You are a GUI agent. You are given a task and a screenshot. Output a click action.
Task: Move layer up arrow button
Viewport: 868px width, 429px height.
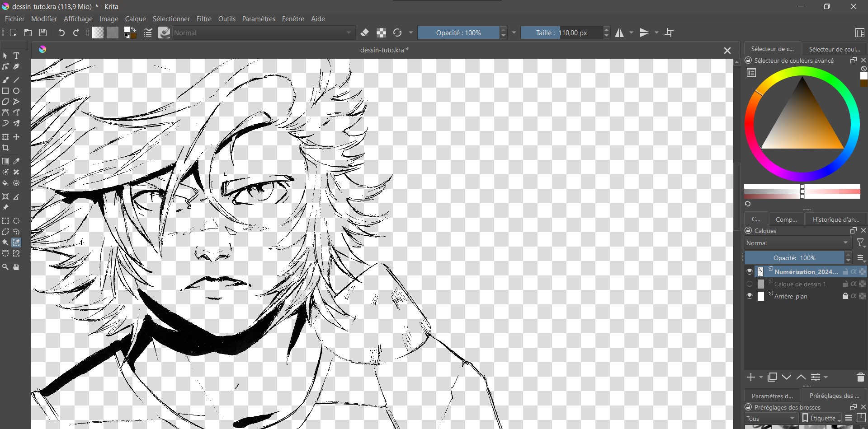click(x=801, y=377)
